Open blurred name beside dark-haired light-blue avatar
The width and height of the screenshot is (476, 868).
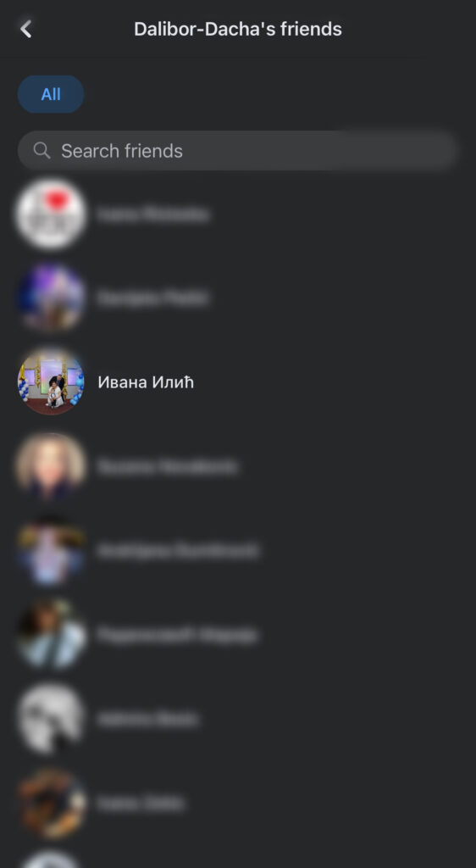point(177,635)
